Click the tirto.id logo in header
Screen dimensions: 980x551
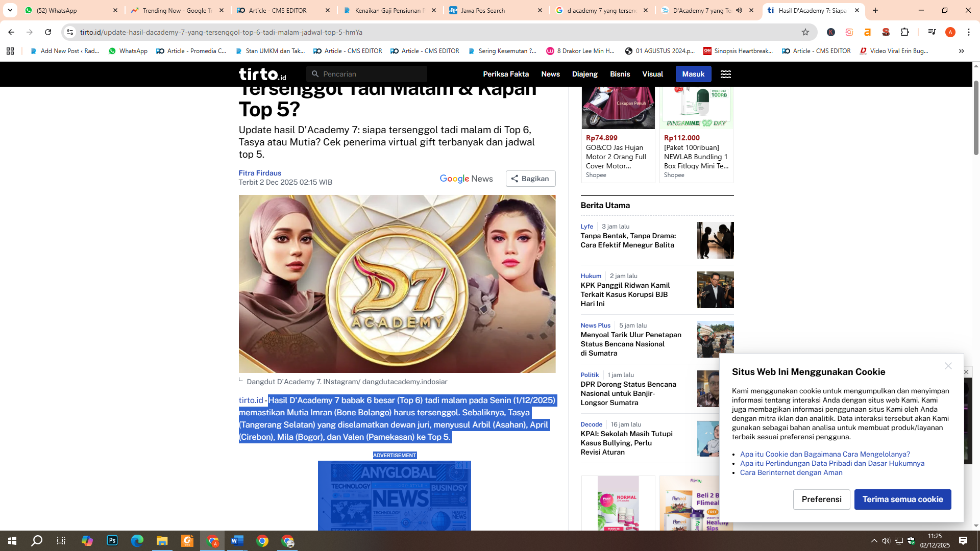(x=262, y=74)
